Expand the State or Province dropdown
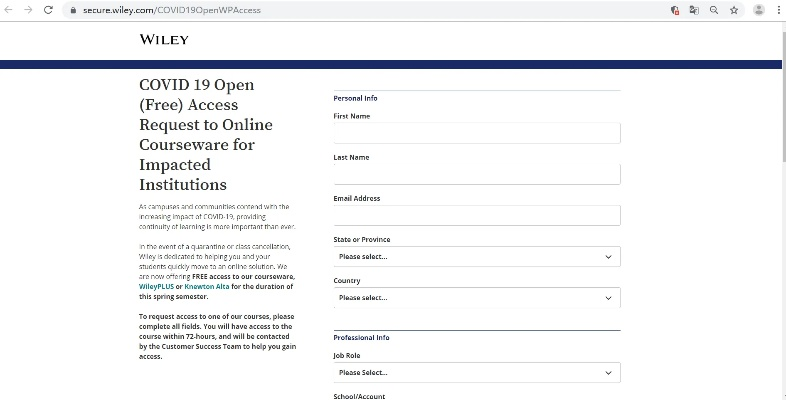 click(476, 257)
